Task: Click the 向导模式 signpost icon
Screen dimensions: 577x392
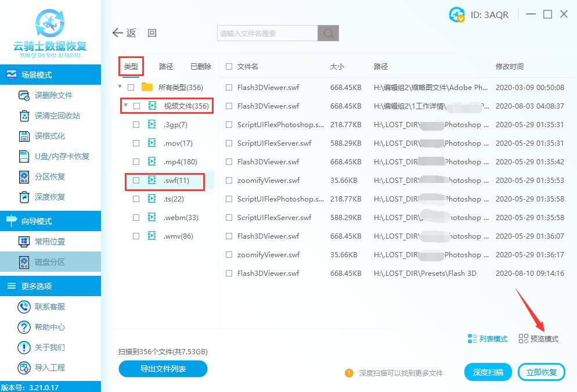Action: coord(12,221)
